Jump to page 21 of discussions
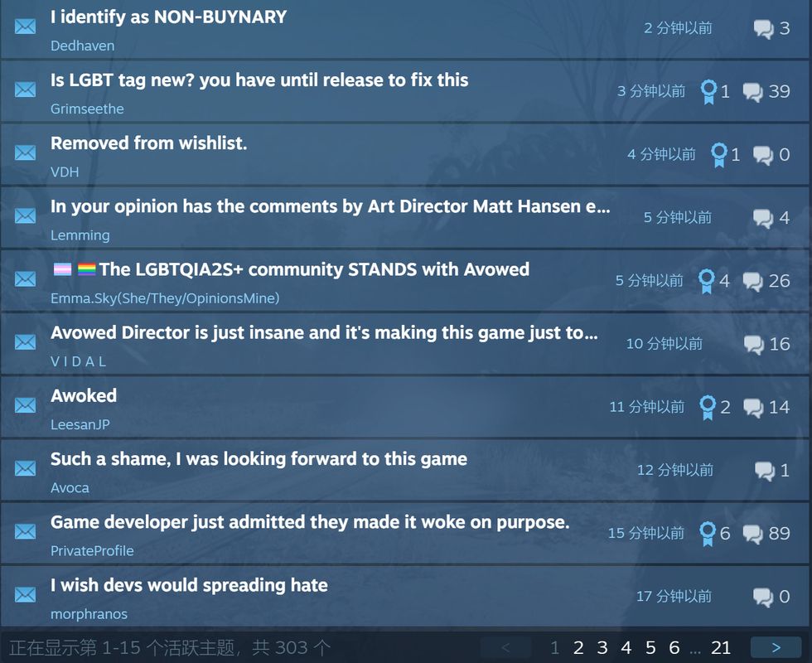 (721, 647)
